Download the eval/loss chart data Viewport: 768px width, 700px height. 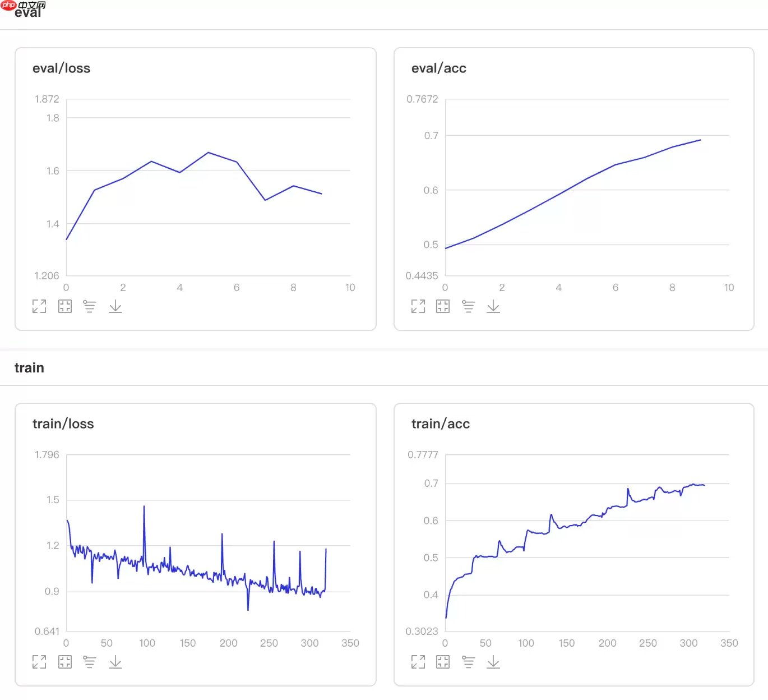(115, 306)
